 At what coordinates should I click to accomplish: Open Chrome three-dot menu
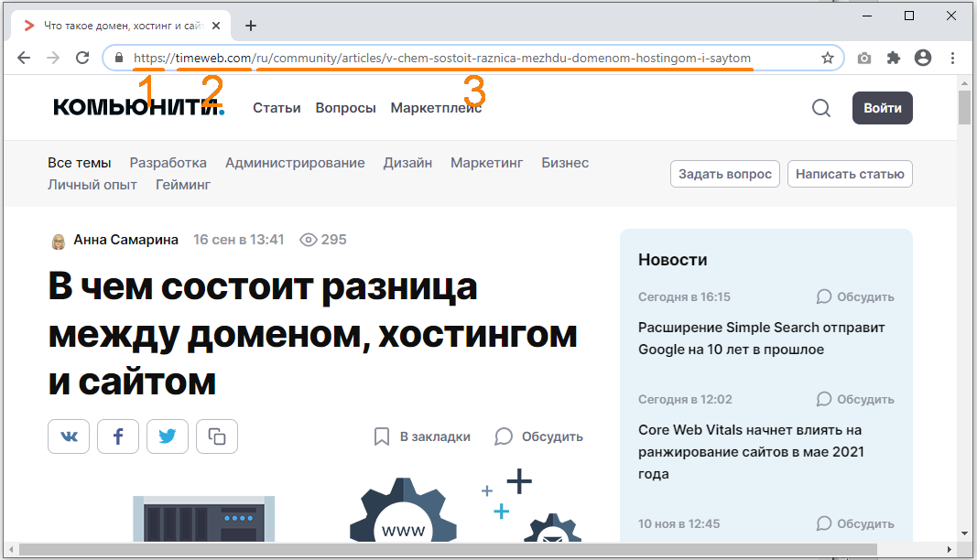click(x=953, y=58)
